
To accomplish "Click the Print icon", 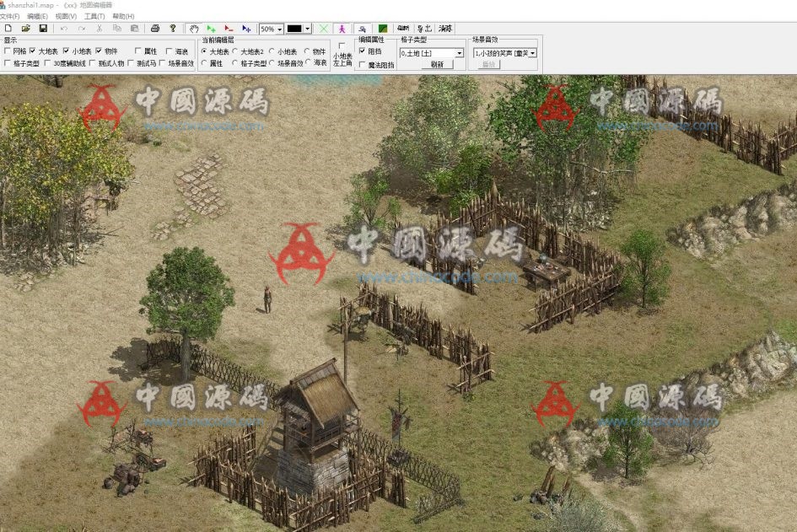I will coord(155,28).
